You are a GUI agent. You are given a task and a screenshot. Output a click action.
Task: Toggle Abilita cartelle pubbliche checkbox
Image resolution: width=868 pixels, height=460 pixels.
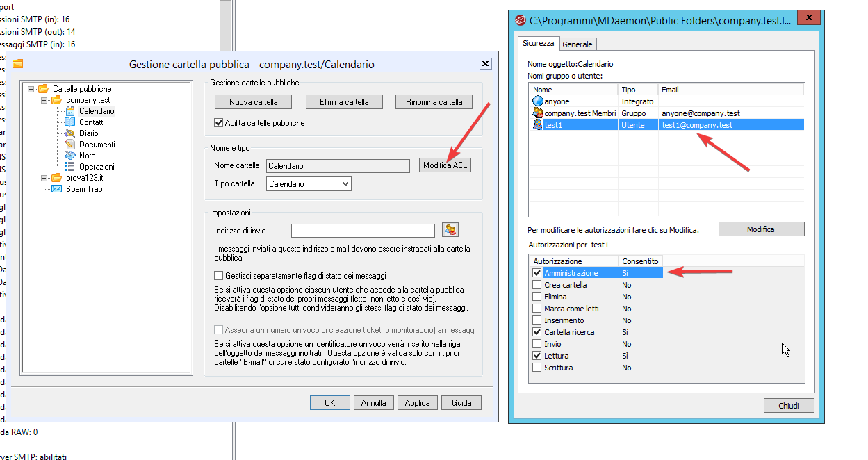[219, 123]
